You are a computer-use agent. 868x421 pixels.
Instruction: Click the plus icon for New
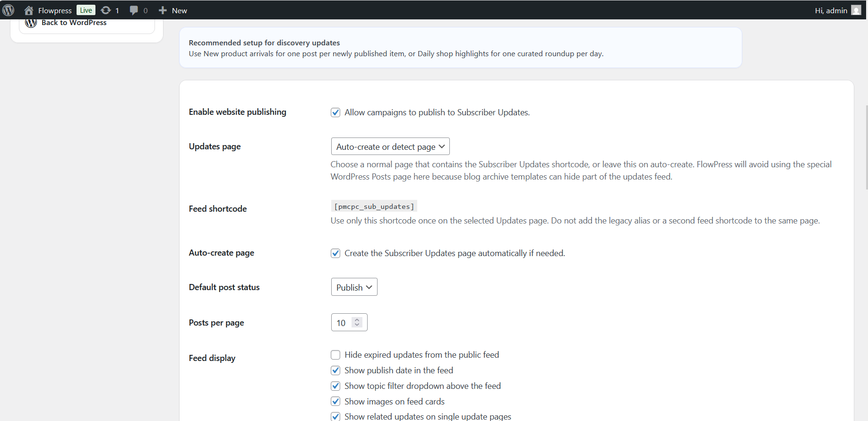pos(163,10)
